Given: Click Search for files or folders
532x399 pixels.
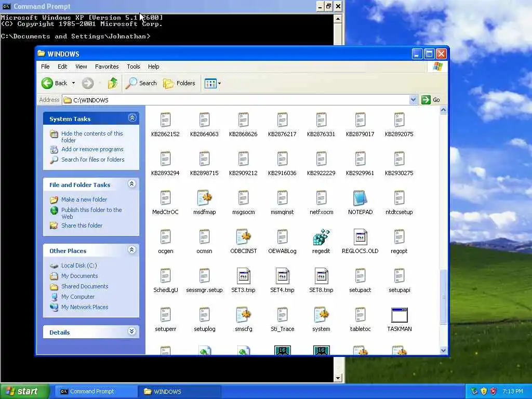Looking at the screenshot, I should pyautogui.click(x=92, y=159).
